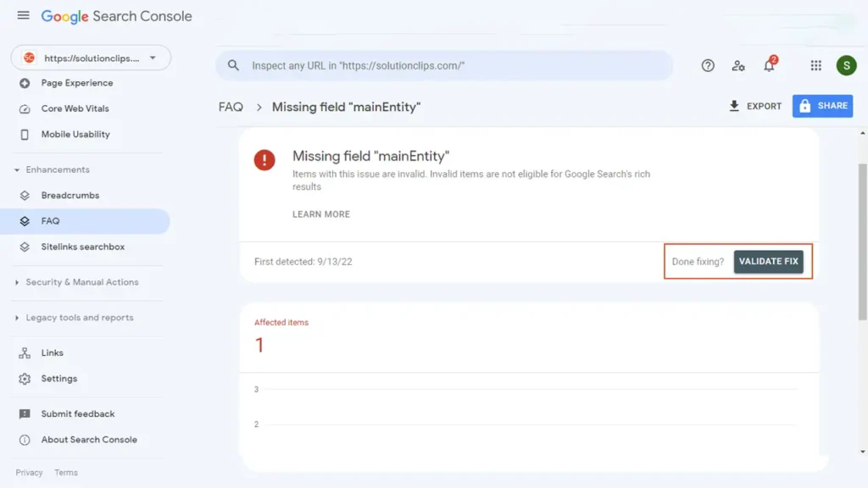Open the notifications bell

tap(769, 65)
